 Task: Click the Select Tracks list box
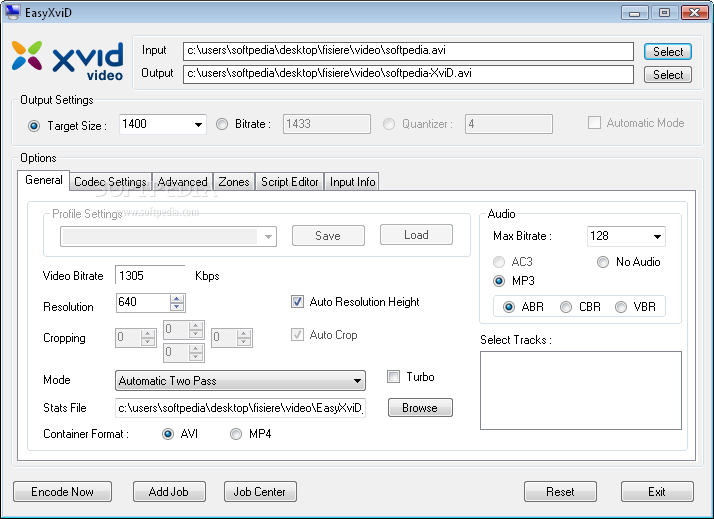tap(581, 390)
